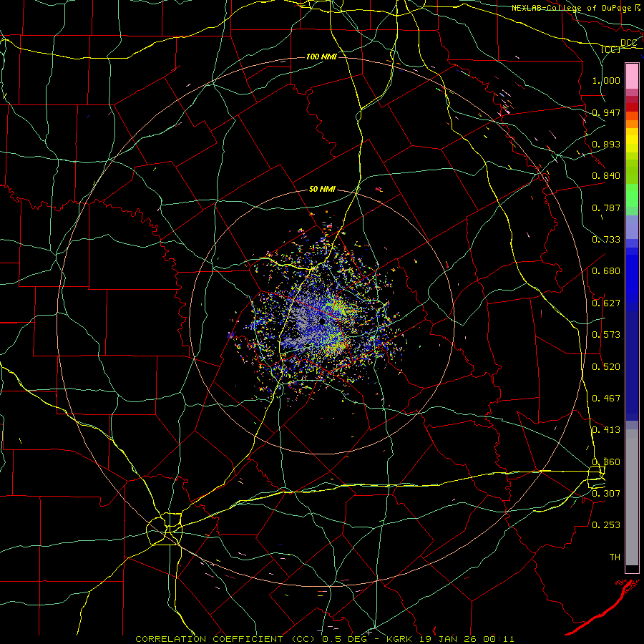Click the 0.467 scale value

[x=606, y=399]
